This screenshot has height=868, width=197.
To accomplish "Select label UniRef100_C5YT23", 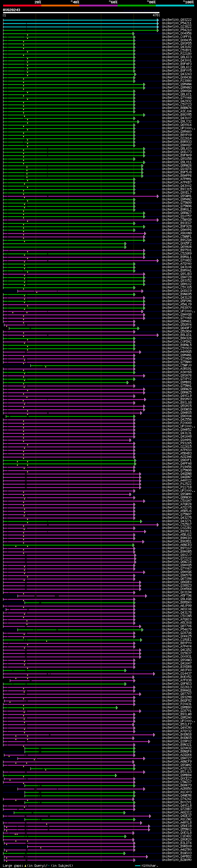I will tap(177, 104).
